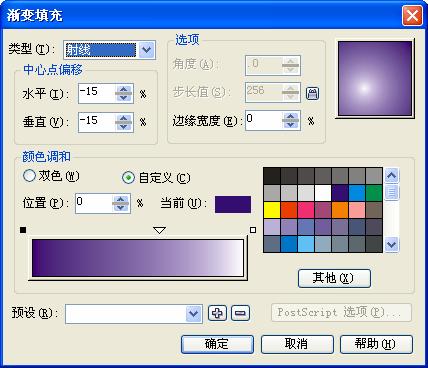Pick the yellow palette swatch
Viewport: 428px width, 368px height.
(x=272, y=210)
